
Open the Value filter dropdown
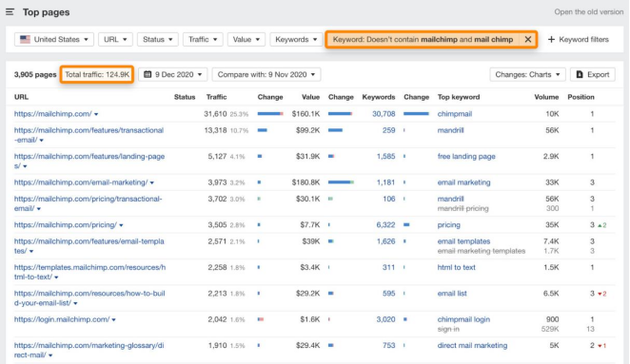(x=246, y=39)
